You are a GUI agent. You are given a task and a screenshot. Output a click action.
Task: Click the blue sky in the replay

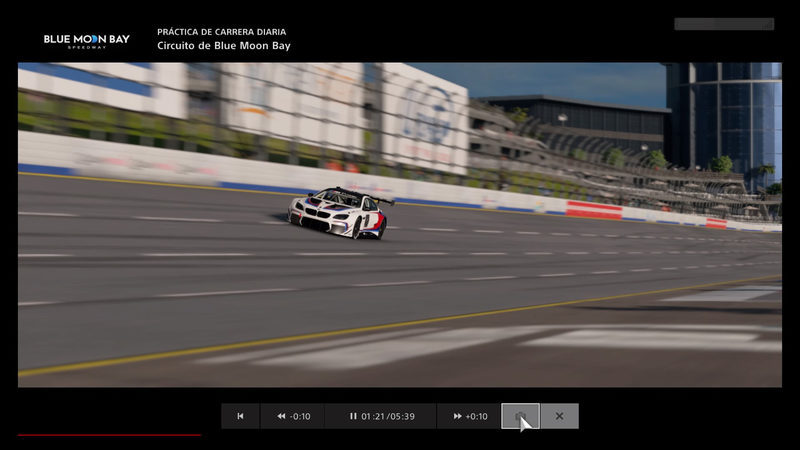[x=560, y=78]
